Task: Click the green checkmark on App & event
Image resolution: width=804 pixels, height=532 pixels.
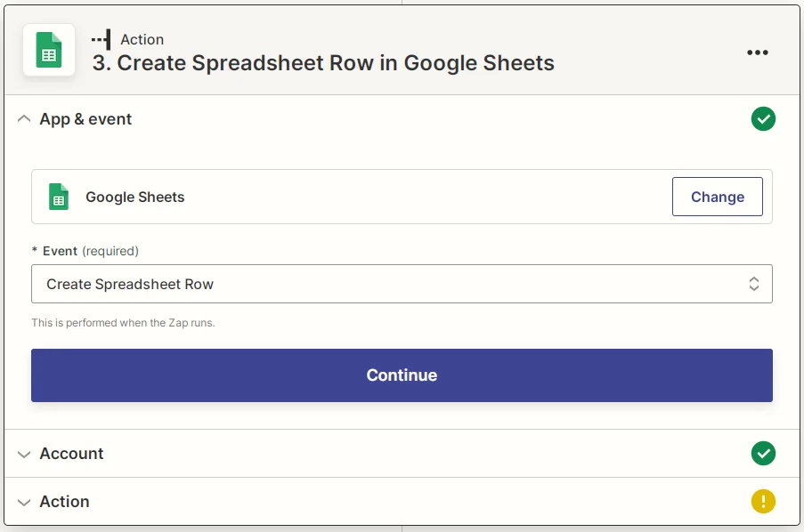Action: (763, 118)
